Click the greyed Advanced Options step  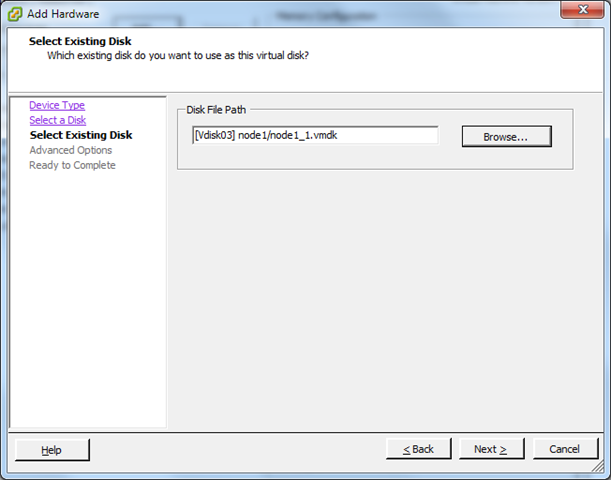pos(70,150)
